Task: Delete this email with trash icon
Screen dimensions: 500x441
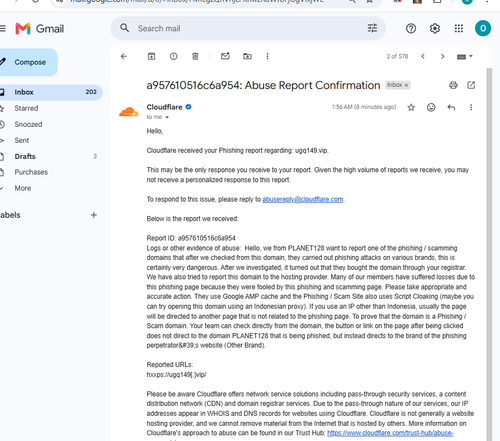Action: coord(195,56)
